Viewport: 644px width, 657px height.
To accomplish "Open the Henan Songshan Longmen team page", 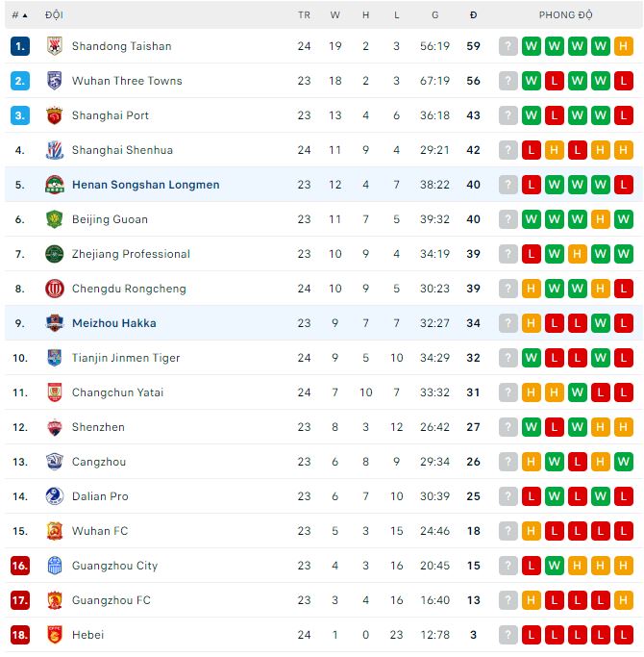I will point(145,185).
